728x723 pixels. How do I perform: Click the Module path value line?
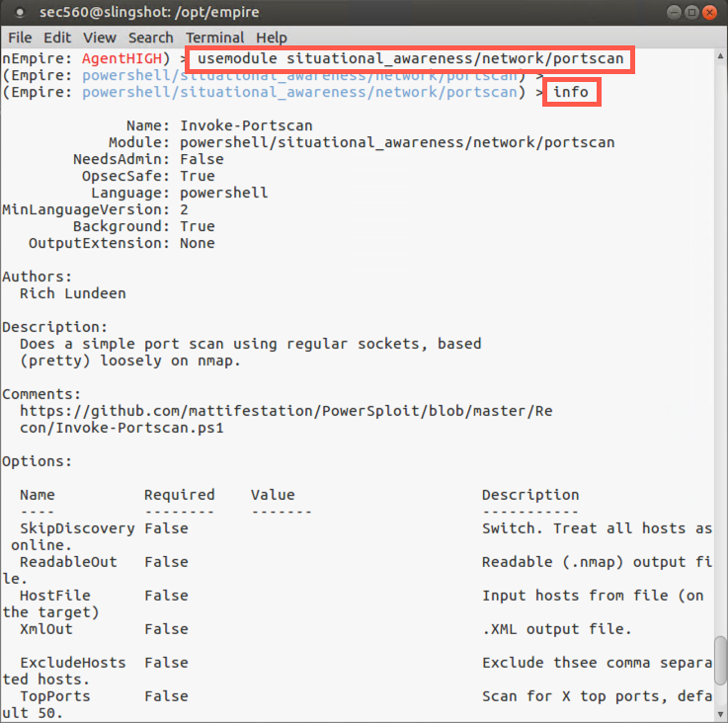[397, 142]
